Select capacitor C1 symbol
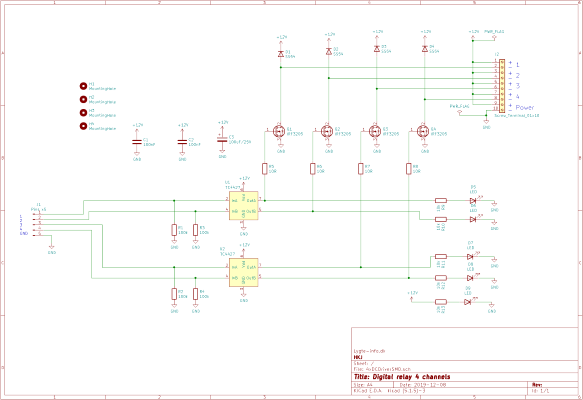The image size is (583, 400). click(137, 142)
